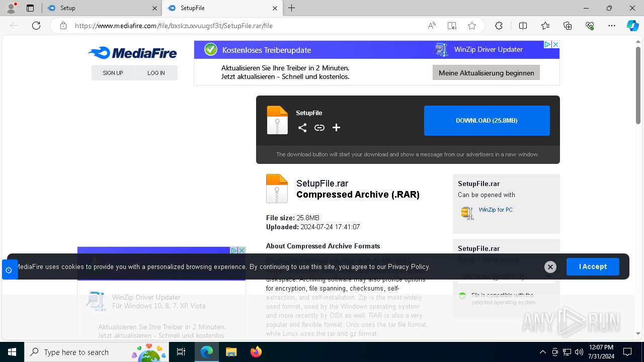This screenshot has height=362, width=644.
Task: Click the upload date 2024-07-24 17:41:07
Action: point(330,227)
